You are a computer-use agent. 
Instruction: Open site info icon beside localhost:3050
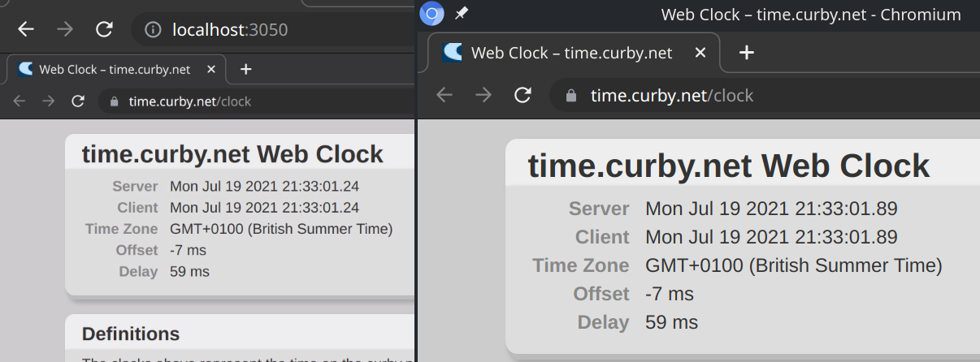click(x=153, y=30)
